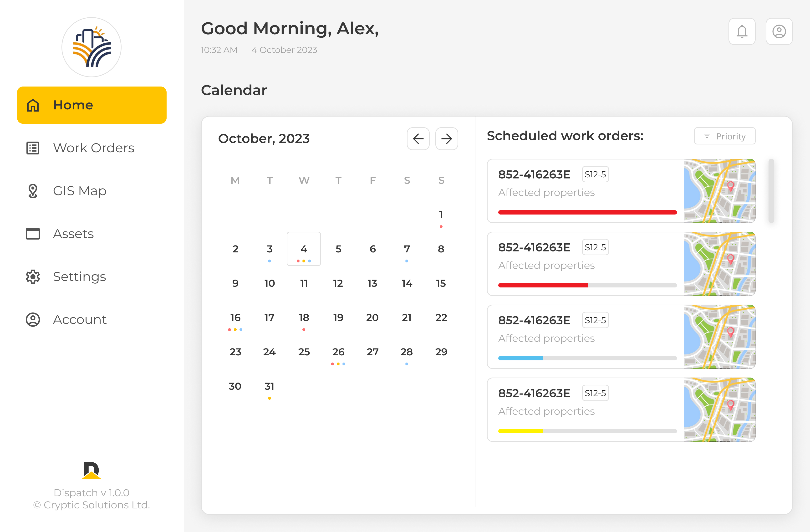
Task: Select October 4 in the calendar
Action: tap(304, 249)
